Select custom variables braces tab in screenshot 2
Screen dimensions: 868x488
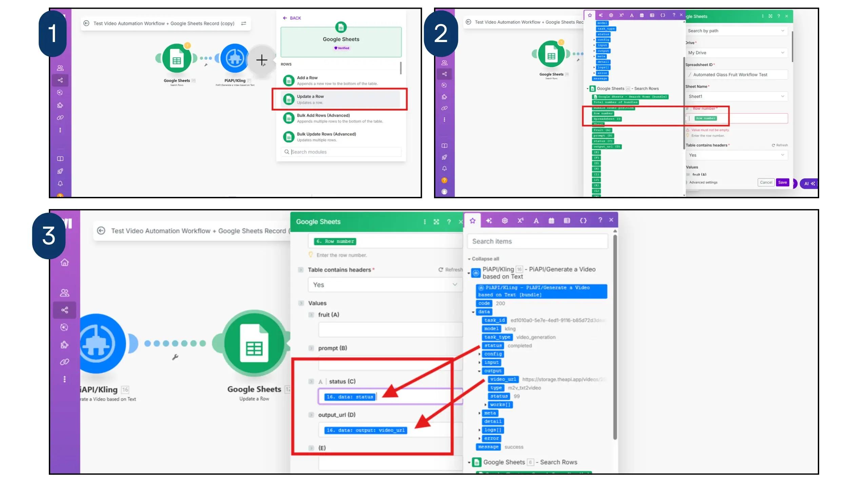[663, 15]
